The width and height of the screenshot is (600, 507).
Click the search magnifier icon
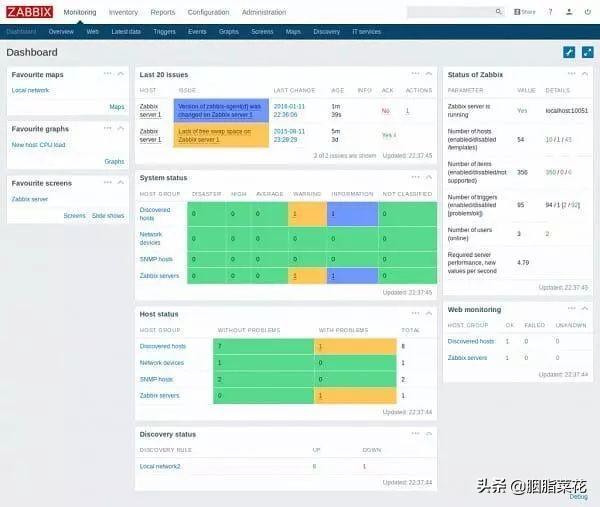499,12
